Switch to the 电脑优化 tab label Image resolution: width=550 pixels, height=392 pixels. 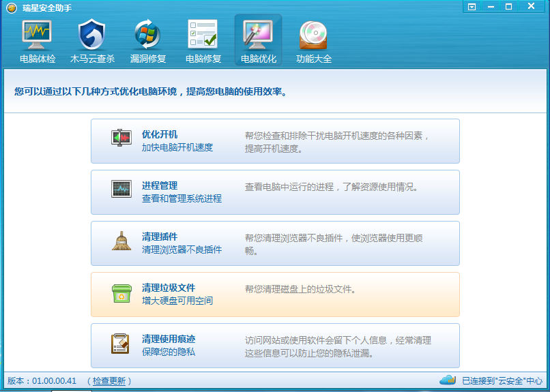coord(259,59)
